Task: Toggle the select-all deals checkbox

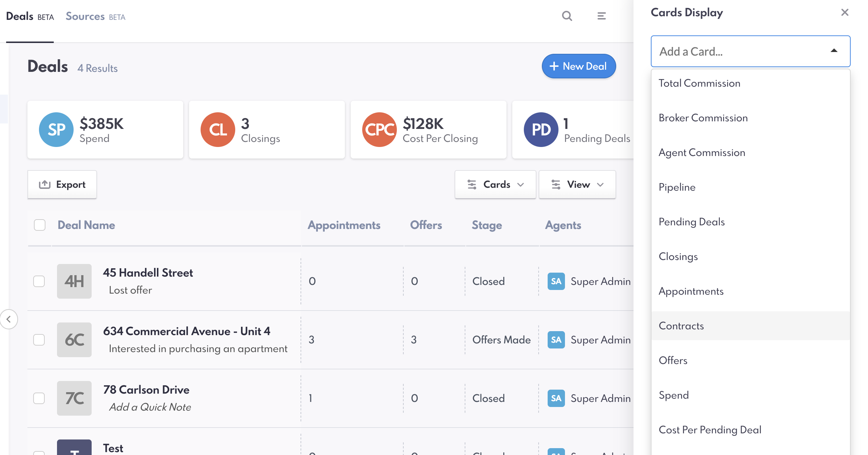Action: coord(40,225)
